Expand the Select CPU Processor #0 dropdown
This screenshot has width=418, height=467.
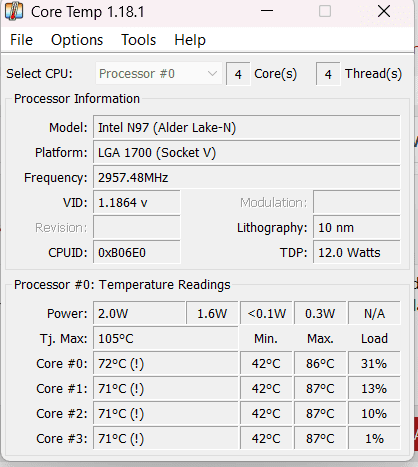(159, 74)
